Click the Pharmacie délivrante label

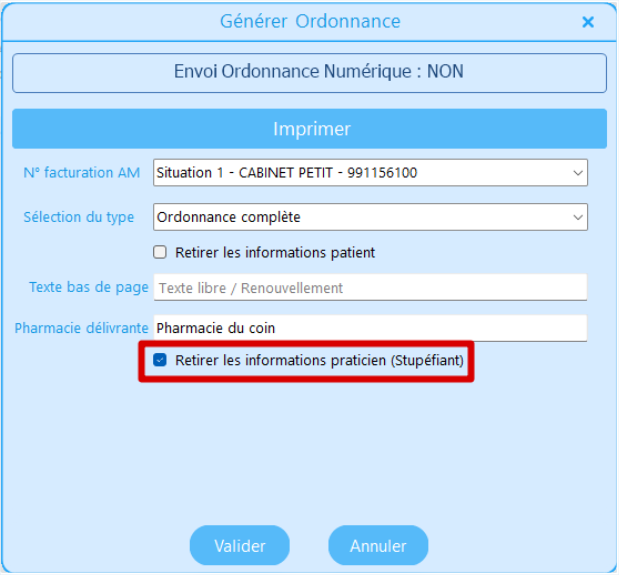point(81,328)
